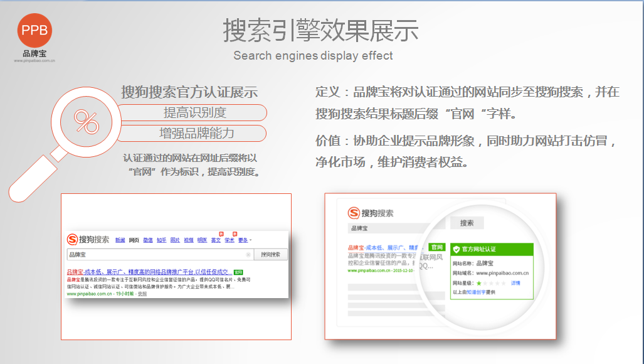Click the 'Search engines display effect' subtitle
644x364 pixels.
click(313, 55)
